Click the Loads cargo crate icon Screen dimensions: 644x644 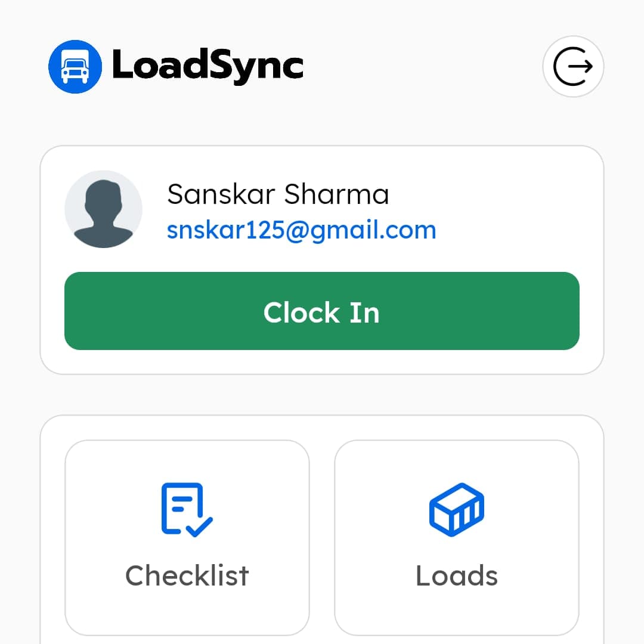[456, 511]
